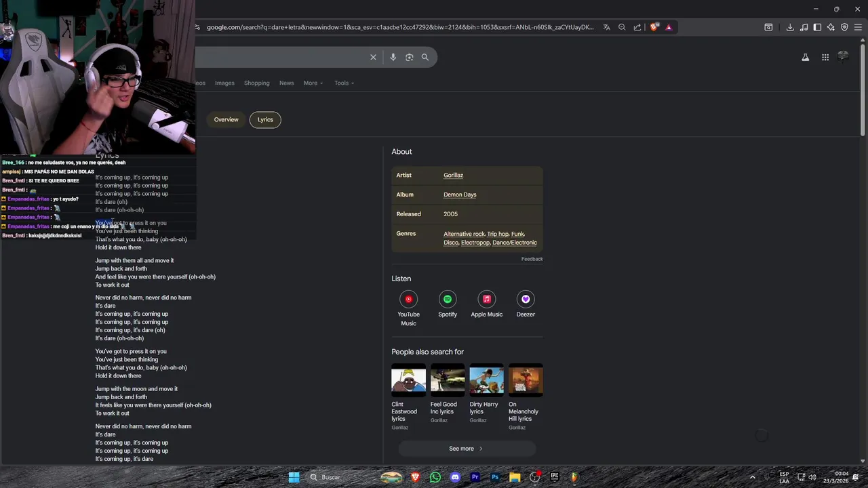This screenshot has height=488, width=868.
Task: Open Brave VPN shield icon
Action: coord(844,27)
